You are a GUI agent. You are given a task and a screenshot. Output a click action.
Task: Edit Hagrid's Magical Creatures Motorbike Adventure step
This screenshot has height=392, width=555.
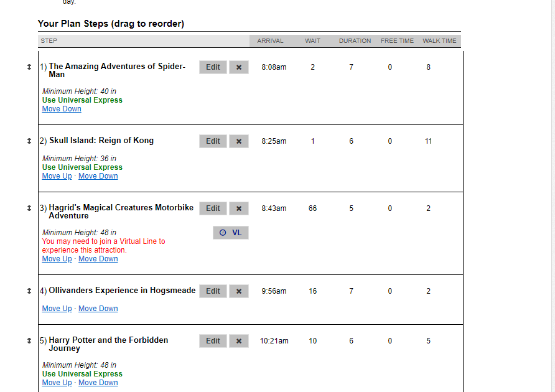pyautogui.click(x=213, y=208)
